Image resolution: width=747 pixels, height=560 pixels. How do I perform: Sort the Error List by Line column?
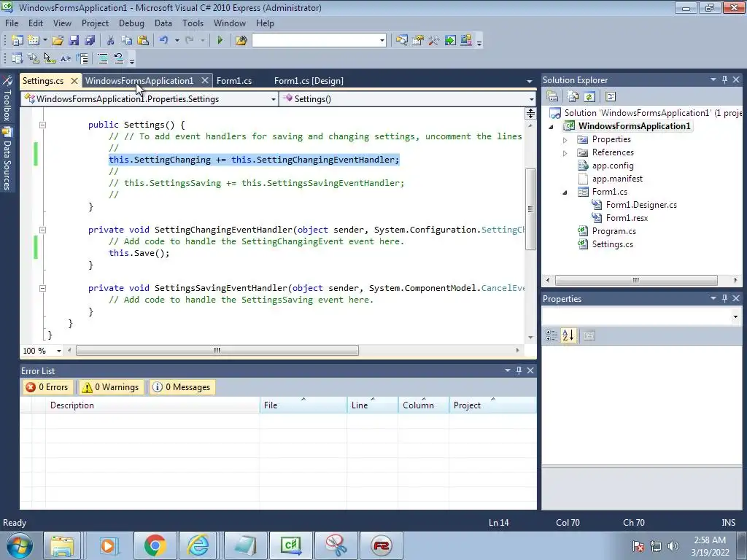coord(372,405)
